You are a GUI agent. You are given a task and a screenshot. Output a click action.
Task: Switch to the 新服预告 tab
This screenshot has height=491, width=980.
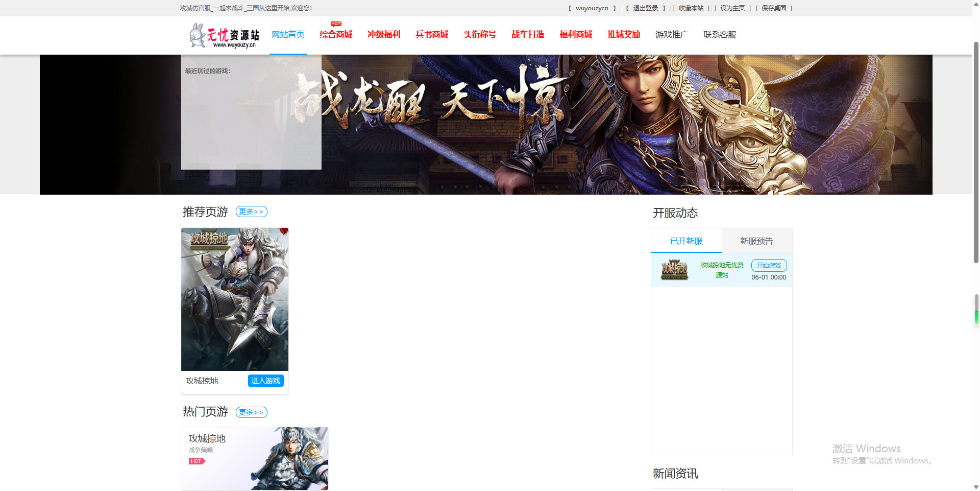tap(756, 241)
